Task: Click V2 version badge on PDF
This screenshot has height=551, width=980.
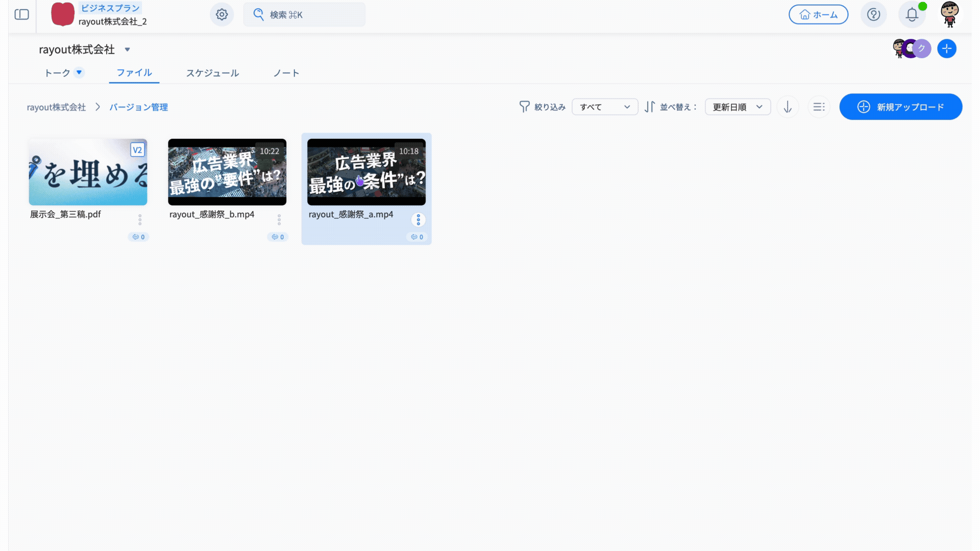Action: click(137, 150)
